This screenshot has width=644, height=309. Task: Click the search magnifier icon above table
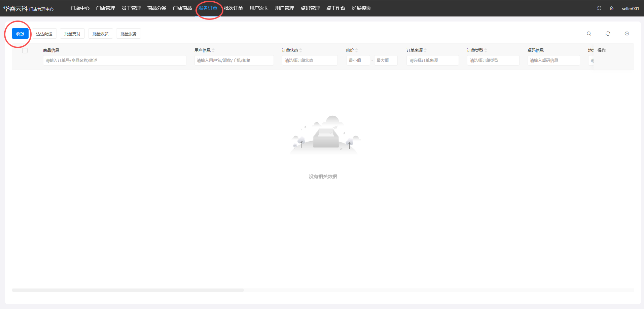[589, 34]
